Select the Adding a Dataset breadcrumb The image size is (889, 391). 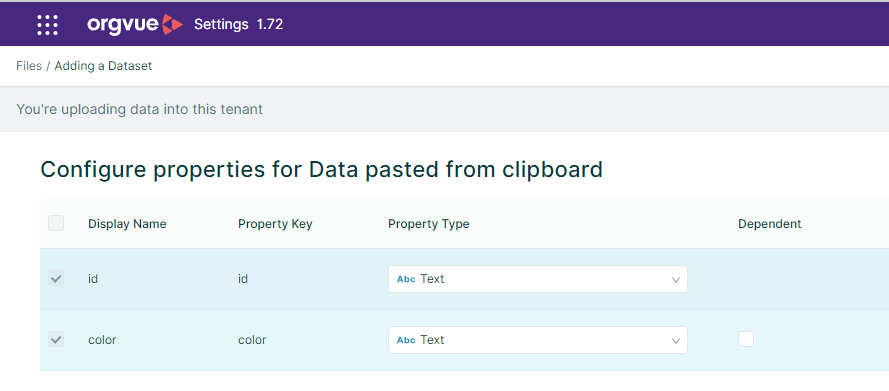(103, 66)
